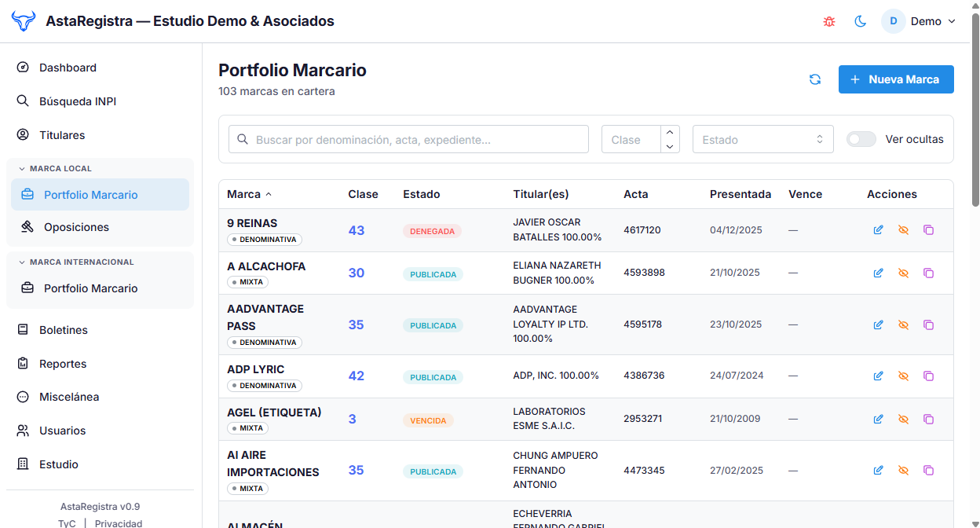
Task: Hide the ADP LYRIC trademark
Action: click(903, 376)
